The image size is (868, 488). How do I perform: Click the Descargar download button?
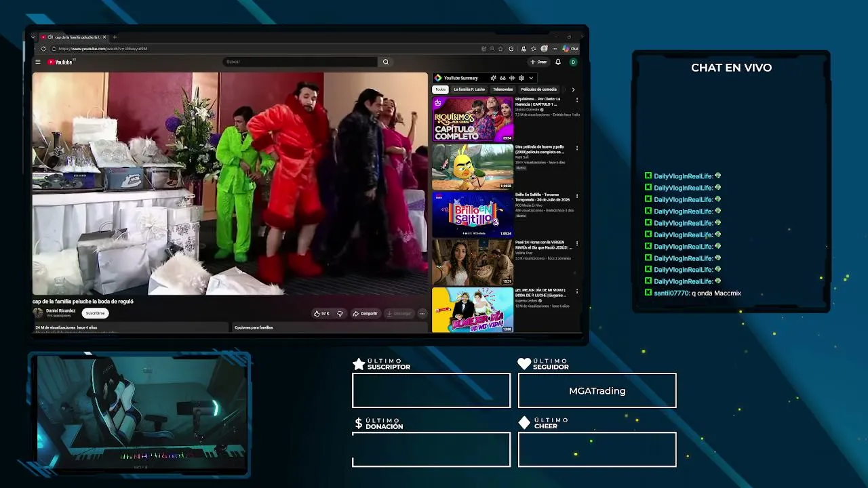pos(399,314)
